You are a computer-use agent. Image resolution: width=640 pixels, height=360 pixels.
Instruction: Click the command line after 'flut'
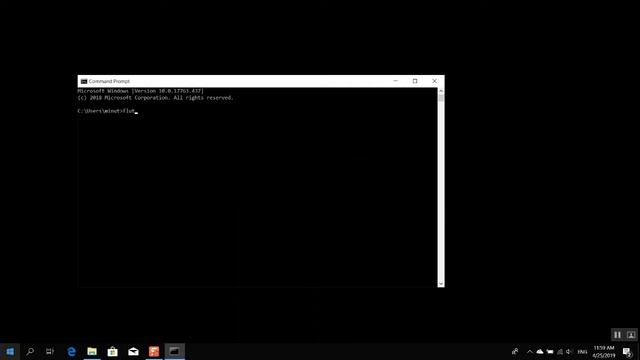pos(136,111)
